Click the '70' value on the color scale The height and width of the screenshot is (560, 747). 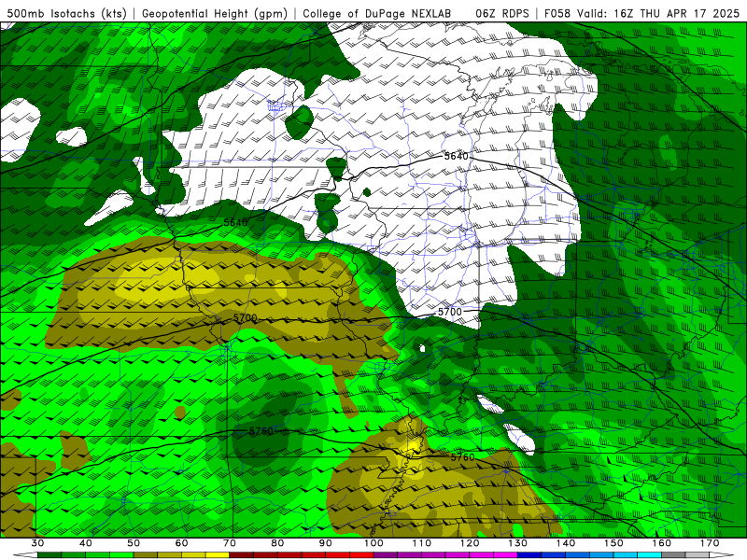point(230,543)
